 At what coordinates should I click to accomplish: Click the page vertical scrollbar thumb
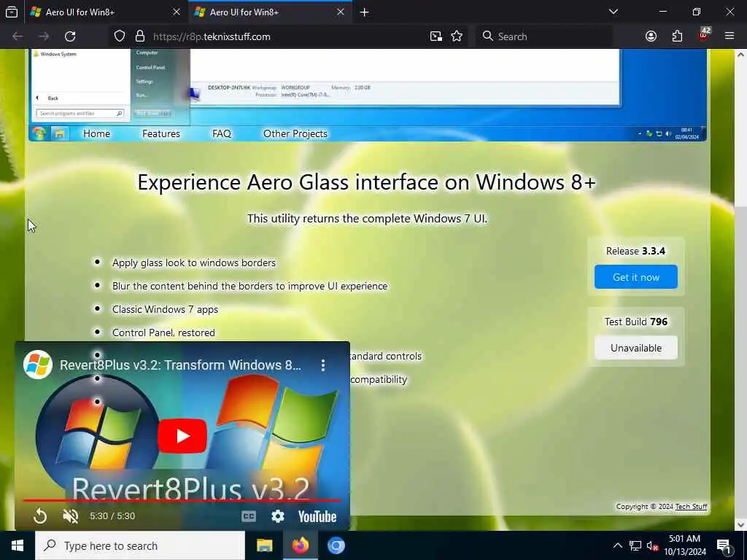[x=740, y=363]
